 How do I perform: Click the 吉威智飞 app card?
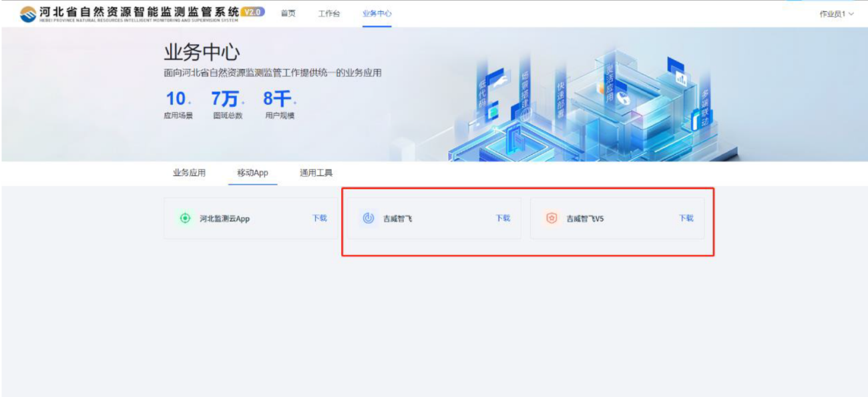coord(433,218)
